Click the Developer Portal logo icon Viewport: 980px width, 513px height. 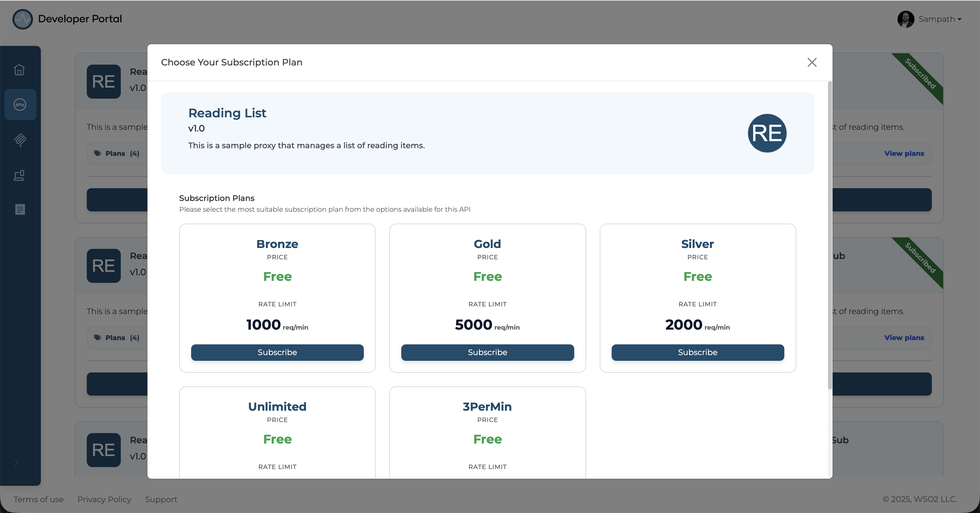click(x=22, y=19)
